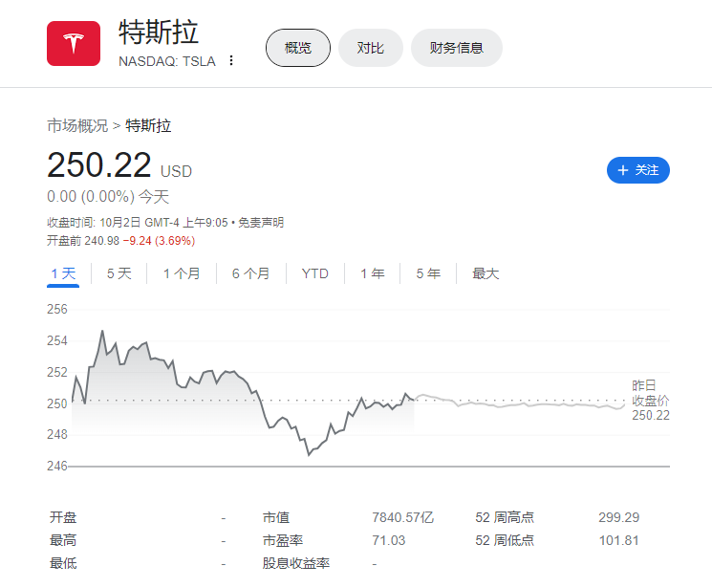
Task: Click the 开盘 label in stats
Action: pyautogui.click(x=63, y=517)
